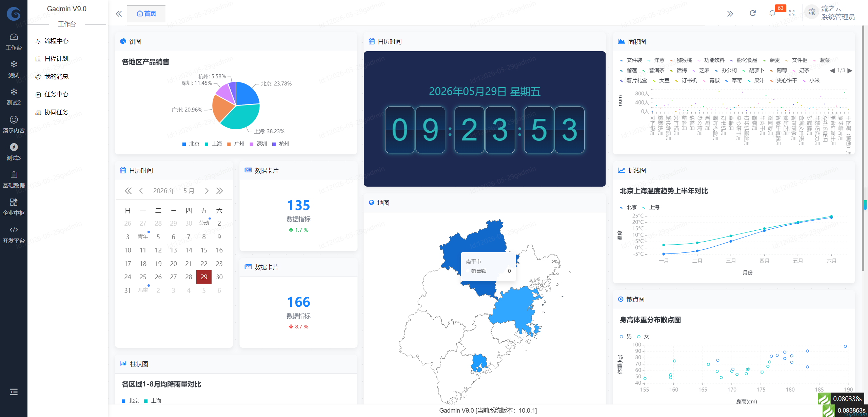This screenshot has height=417, width=868.
Task: Open the 演示内容 sidebar item
Action: click(x=14, y=125)
